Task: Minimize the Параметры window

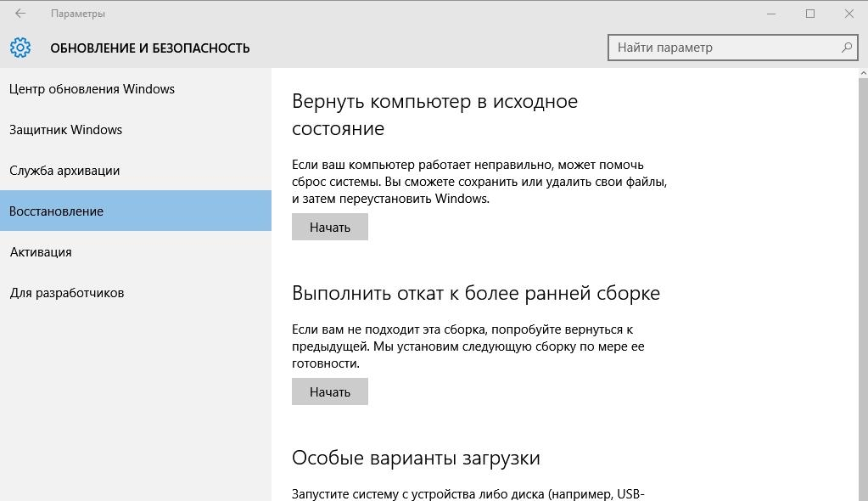Action: (771, 14)
